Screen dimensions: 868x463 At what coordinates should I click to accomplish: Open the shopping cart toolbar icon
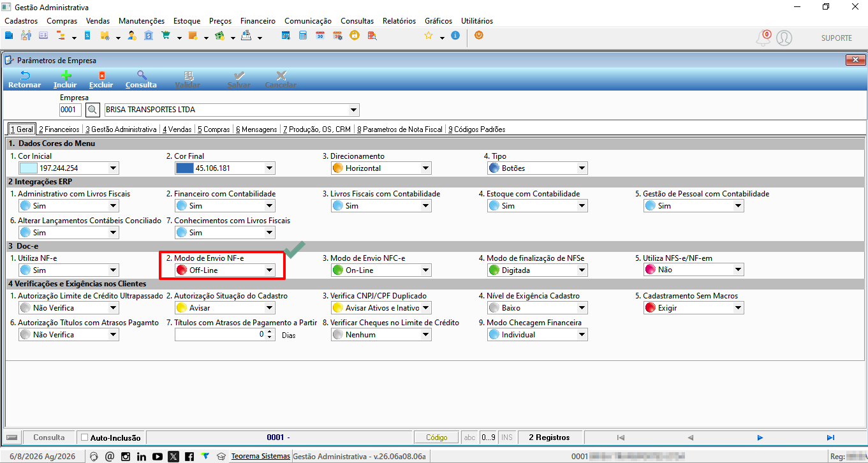[x=166, y=36]
